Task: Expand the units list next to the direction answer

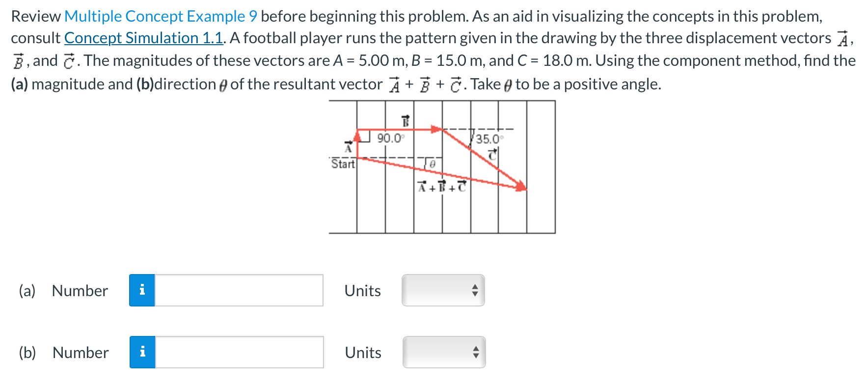Action: point(442,352)
